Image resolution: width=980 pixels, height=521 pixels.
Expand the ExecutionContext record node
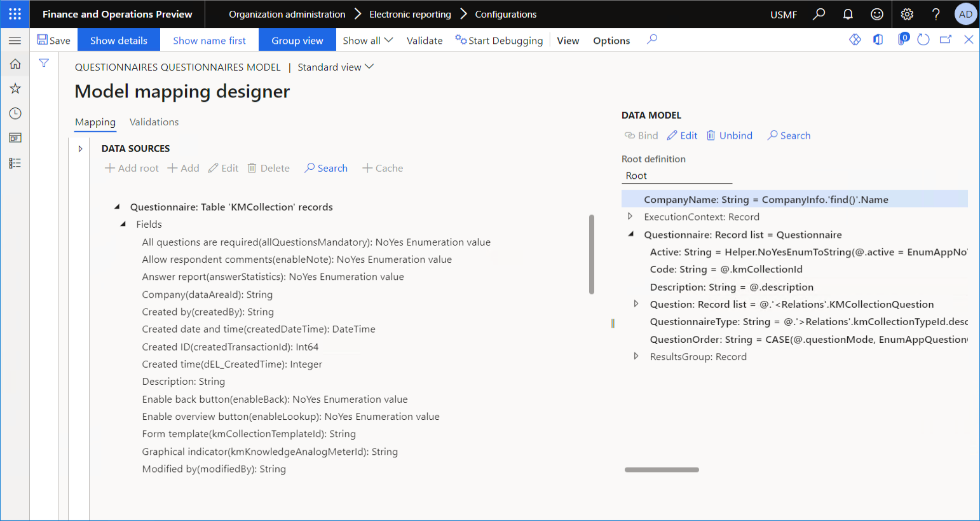pyautogui.click(x=630, y=216)
